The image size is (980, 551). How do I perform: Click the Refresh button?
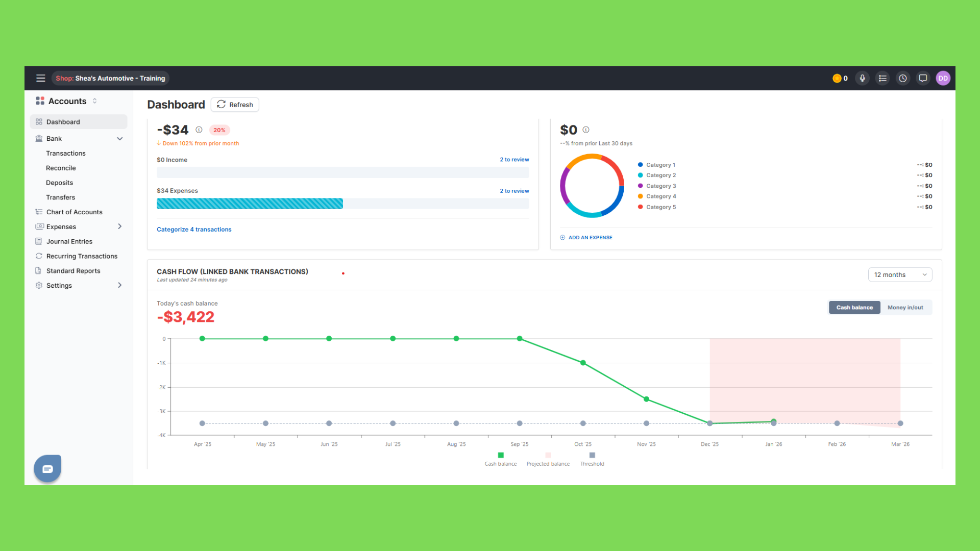click(235, 105)
